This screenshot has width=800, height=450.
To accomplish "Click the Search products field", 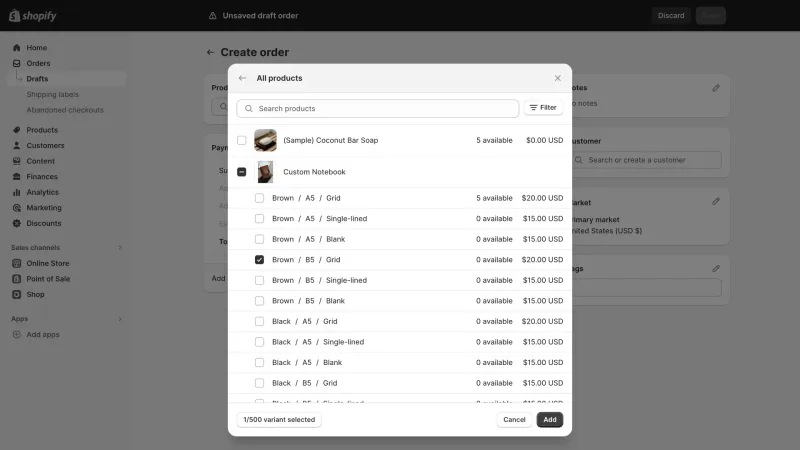I will tap(378, 108).
